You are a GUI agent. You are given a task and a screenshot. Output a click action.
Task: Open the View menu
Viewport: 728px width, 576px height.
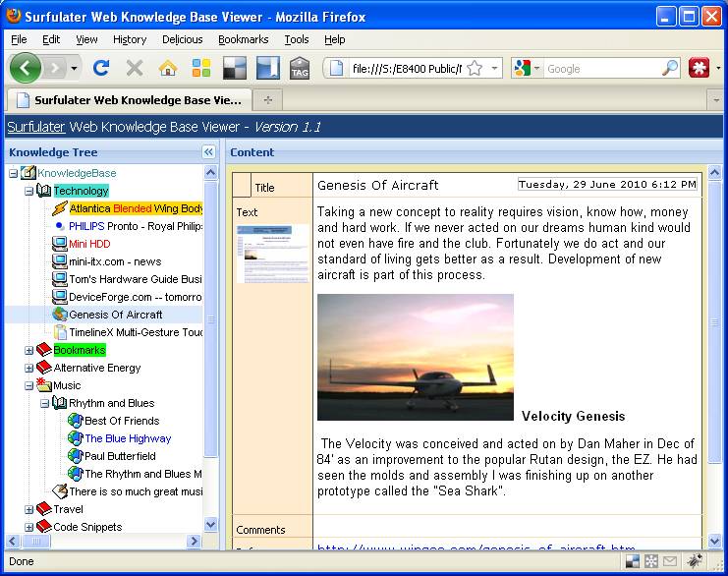pyautogui.click(x=86, y=39)
